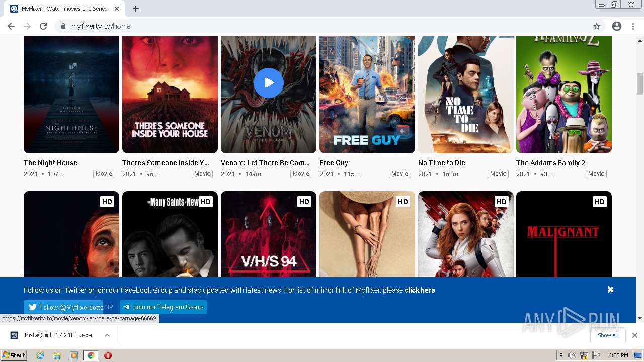The width and height of the screenshot is (644, 362).
Task: Click Movie tag under The Night House
Action: [104, 174]
